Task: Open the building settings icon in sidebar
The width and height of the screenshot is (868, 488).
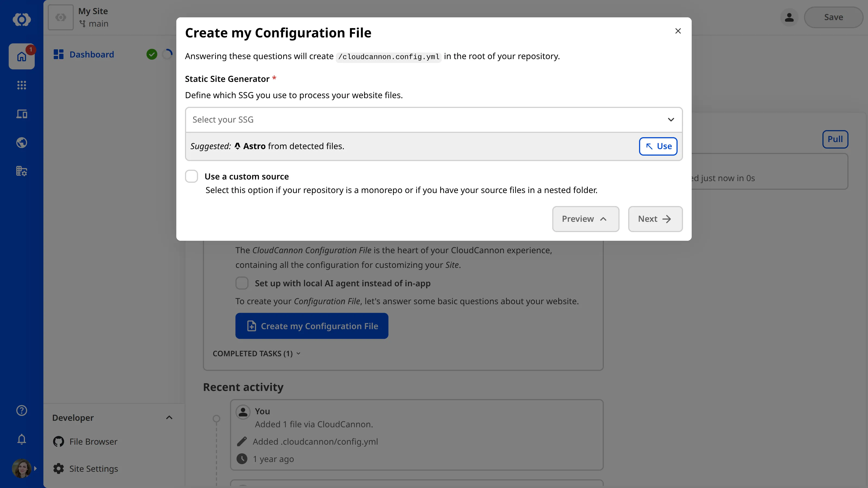Action: point(22,171)
